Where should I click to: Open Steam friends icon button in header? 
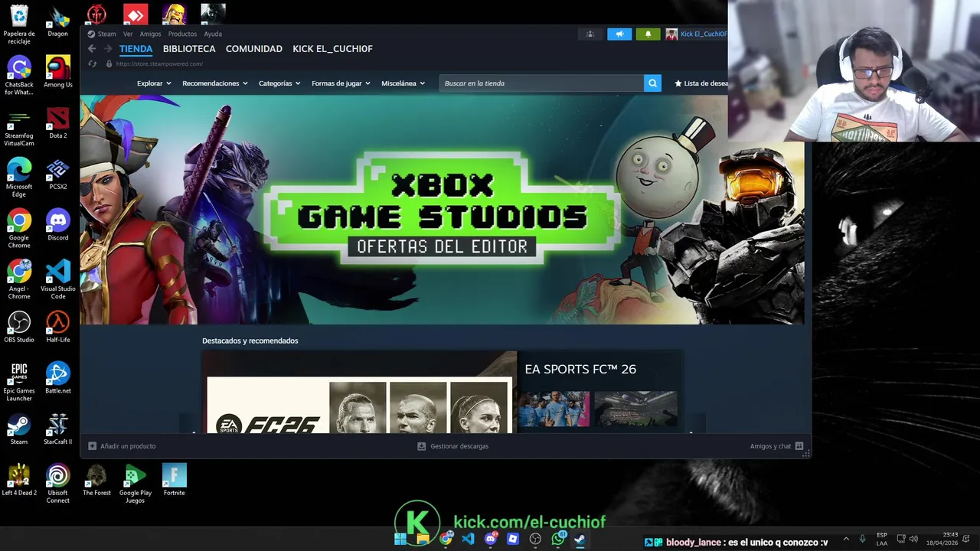tap(590, 34)
